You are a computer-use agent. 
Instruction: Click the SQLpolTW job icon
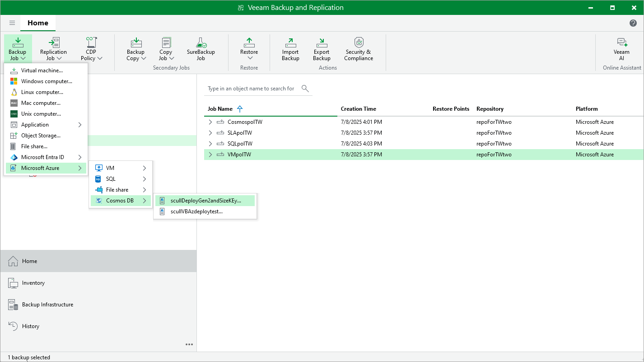tap(220, 144)
